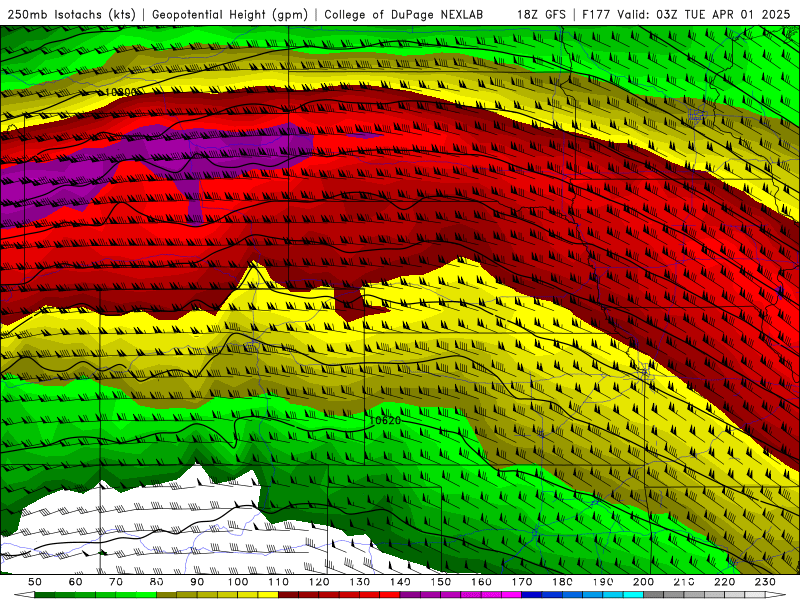
Task: Click the '250mb Isotachs (kts)' title text
Action: point(72,15)
